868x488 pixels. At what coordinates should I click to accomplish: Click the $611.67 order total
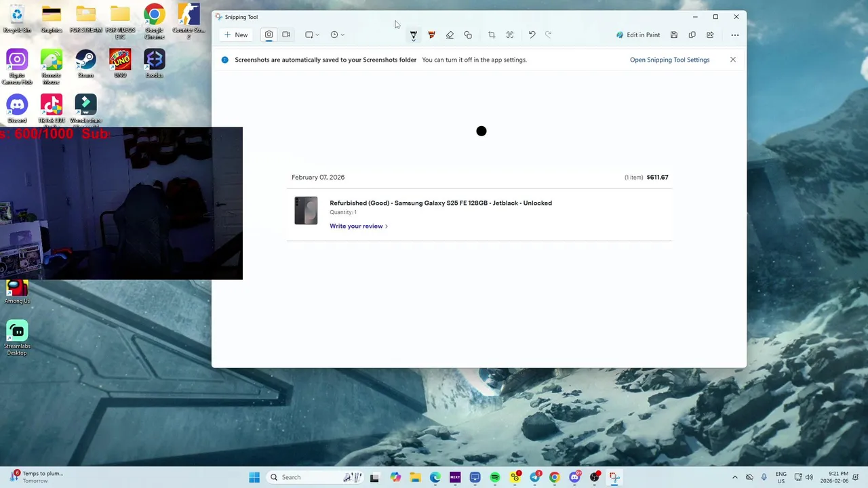pyautogui.click(x=657, y=177)
